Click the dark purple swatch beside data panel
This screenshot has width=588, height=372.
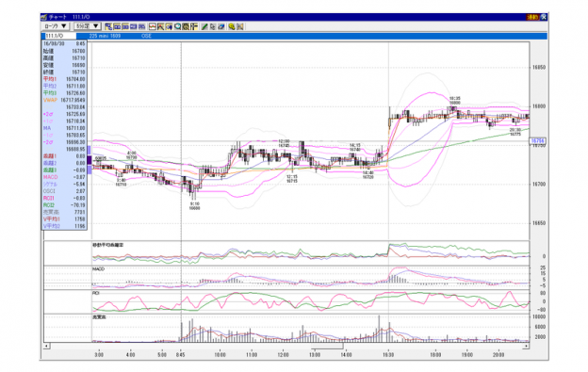(x=90, y=160)
